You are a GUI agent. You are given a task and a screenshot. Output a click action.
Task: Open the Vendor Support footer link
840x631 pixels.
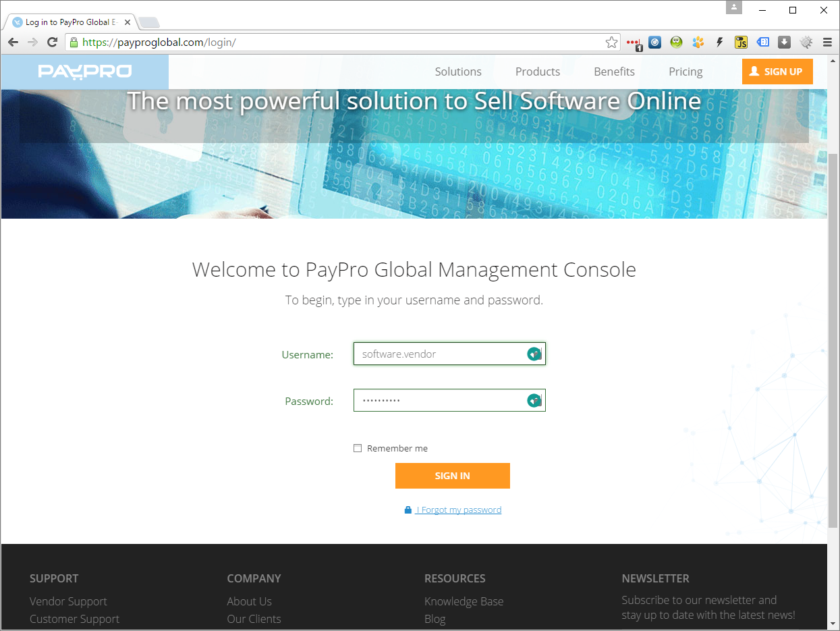point(68,601)
